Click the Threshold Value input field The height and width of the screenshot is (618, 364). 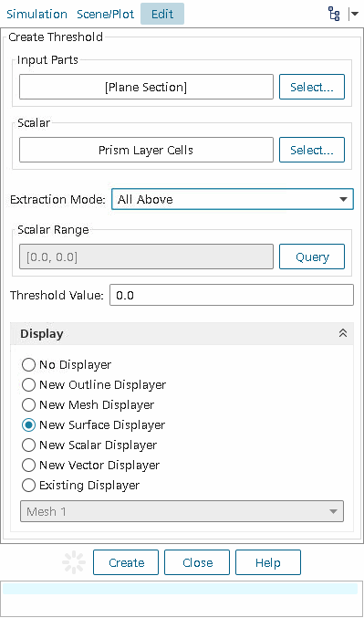pyautogui.click(x=232, y=295)
